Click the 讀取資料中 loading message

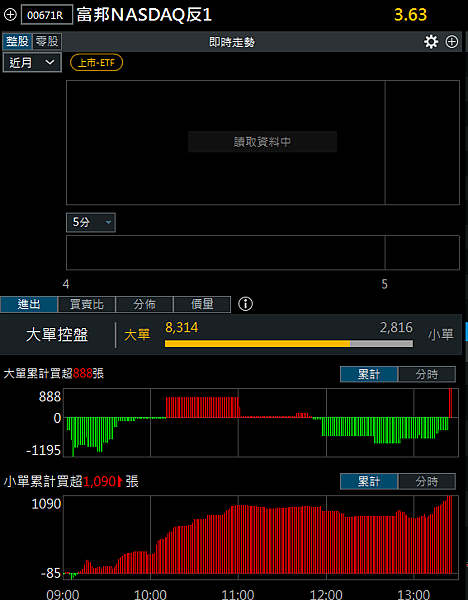[263, 142]
